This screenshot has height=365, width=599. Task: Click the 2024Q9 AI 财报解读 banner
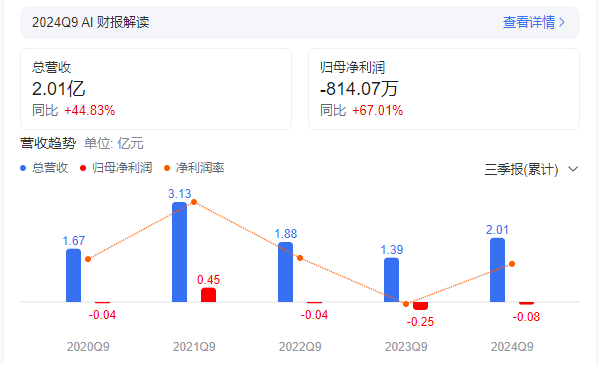[x=300, y=22]
